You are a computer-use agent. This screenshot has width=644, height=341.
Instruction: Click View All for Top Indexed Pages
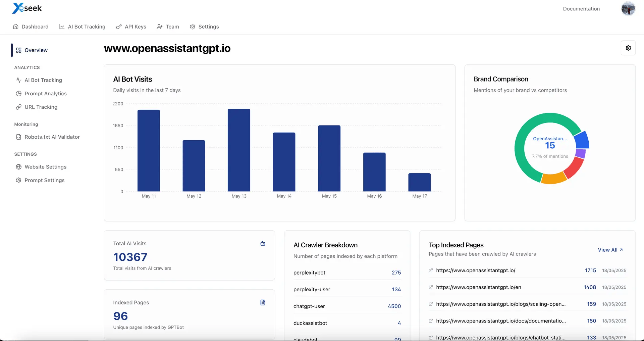coord(610,250)
